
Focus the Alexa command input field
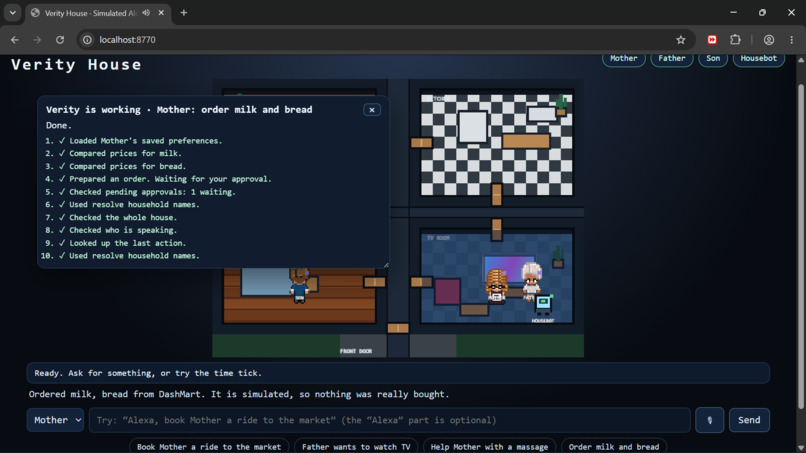tap(390, 420)
